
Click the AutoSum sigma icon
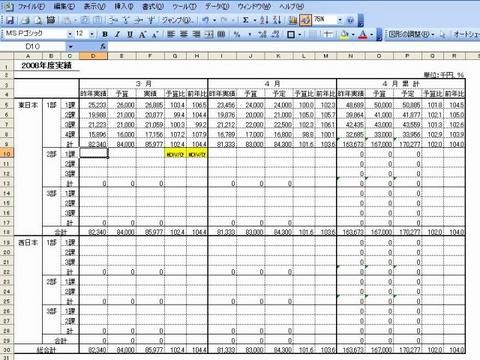(x=246, y=20)
